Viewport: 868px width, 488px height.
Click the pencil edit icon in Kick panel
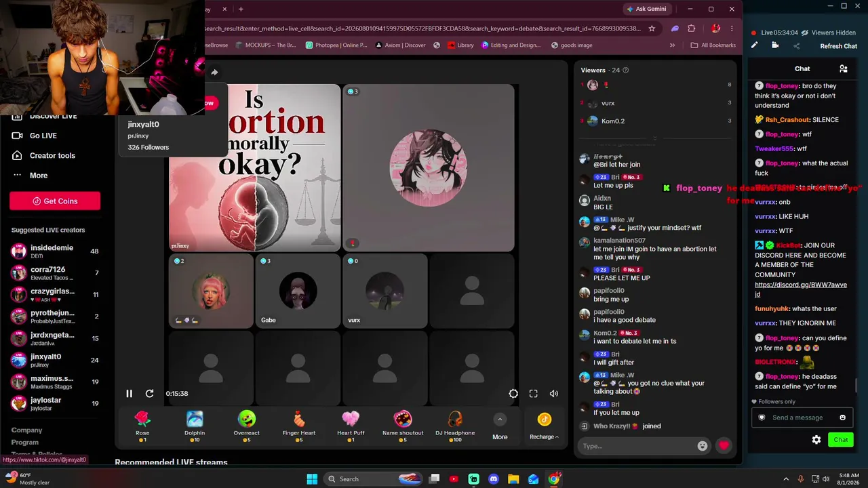(754, 45)
